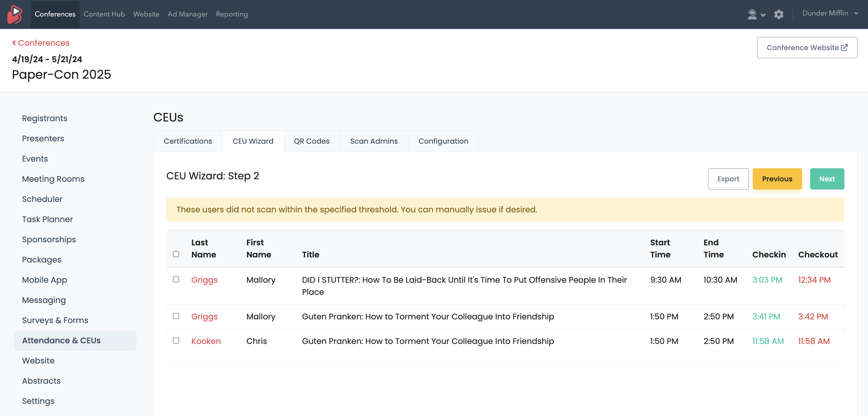Click the 11:58 AM checkout time
This screenshot has width=868, height=416.
(x=813, y=341)
